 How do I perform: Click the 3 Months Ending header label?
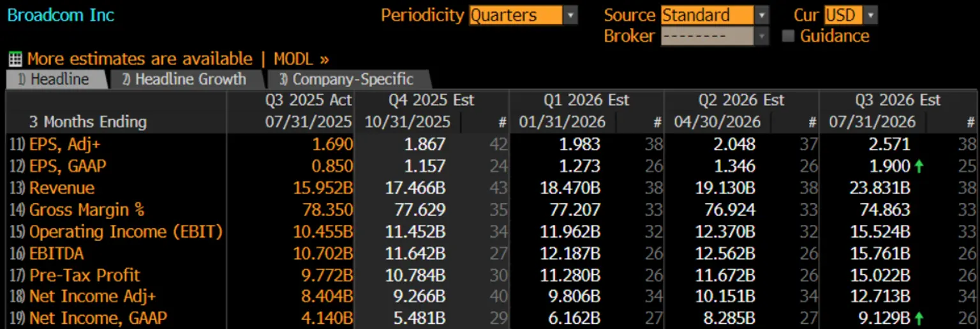coord(88,121)
